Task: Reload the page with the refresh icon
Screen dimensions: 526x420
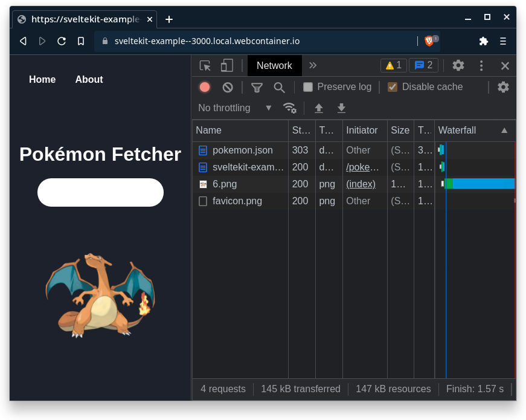Action: click(62, 41)
